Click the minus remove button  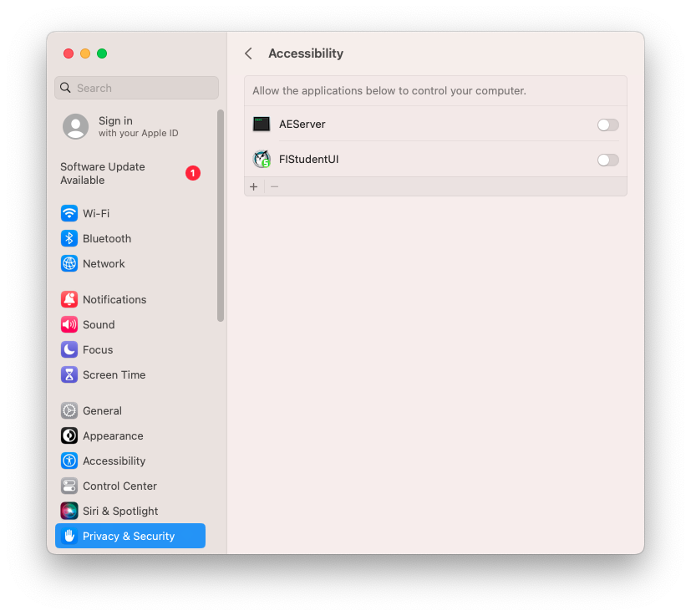274,186
